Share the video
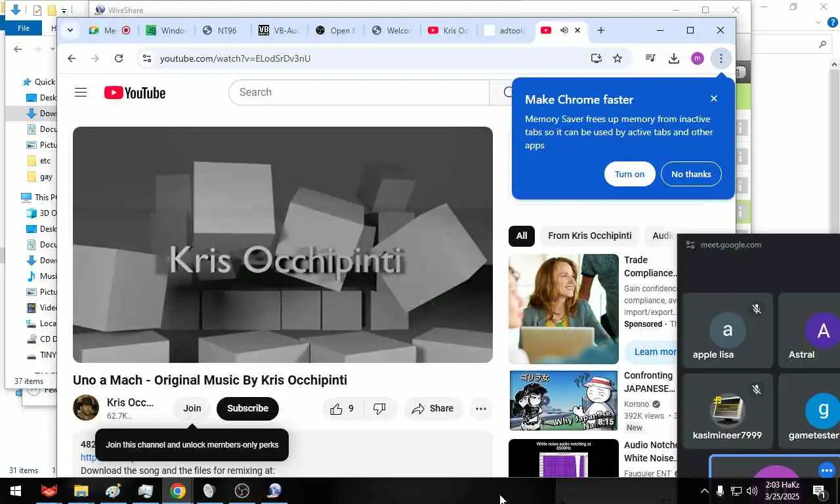Viewport: 840px width, 504px height. click(x=433, y=408)
